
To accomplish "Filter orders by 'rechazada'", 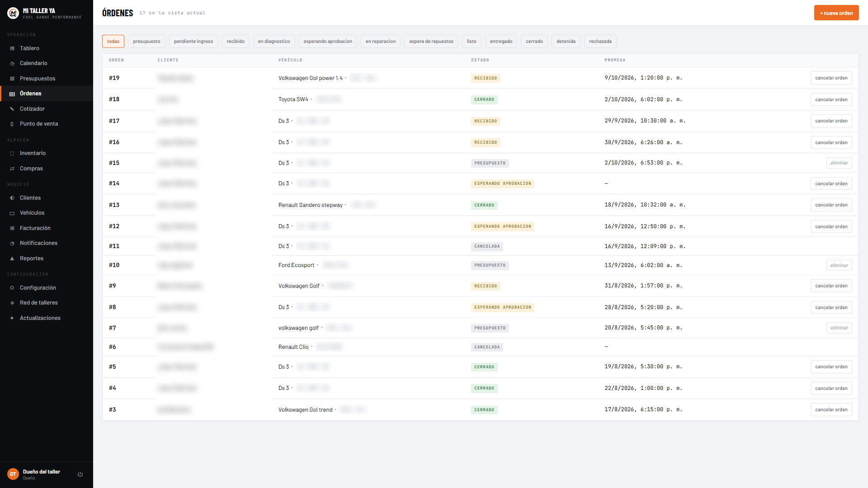I will (x=600, y=42).
